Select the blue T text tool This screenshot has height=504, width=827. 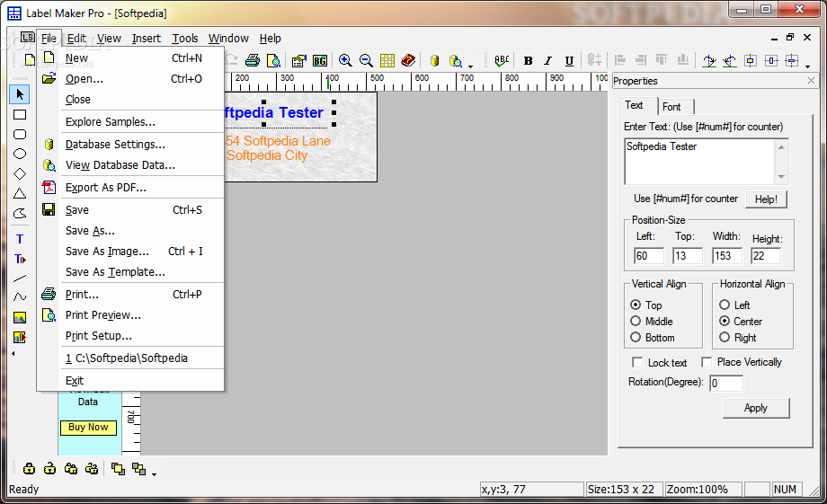pos(20,239)
